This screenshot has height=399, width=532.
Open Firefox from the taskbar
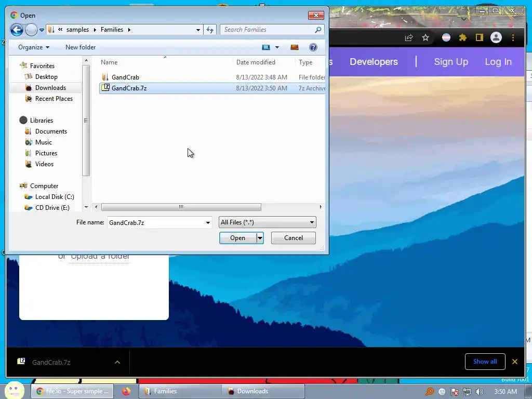pyautogui.click(x=126, y=391)
